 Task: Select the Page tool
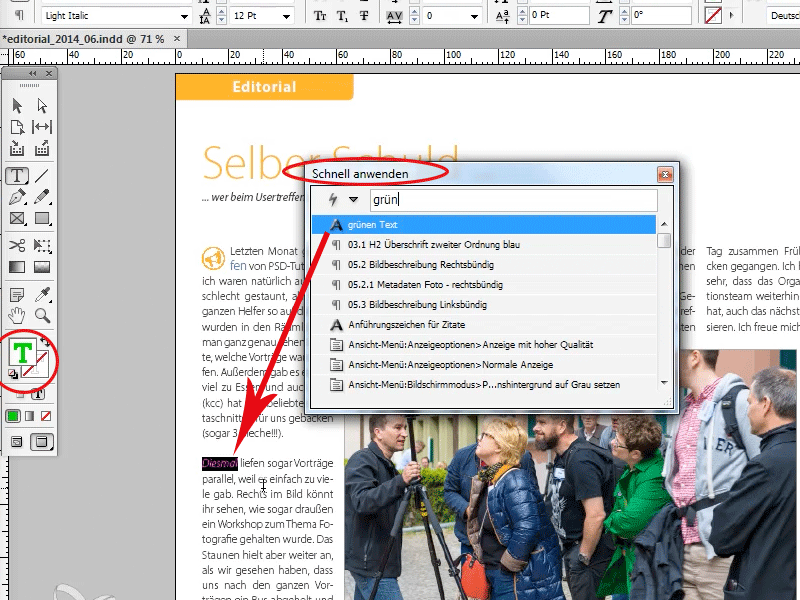click(x=17, y=127)
